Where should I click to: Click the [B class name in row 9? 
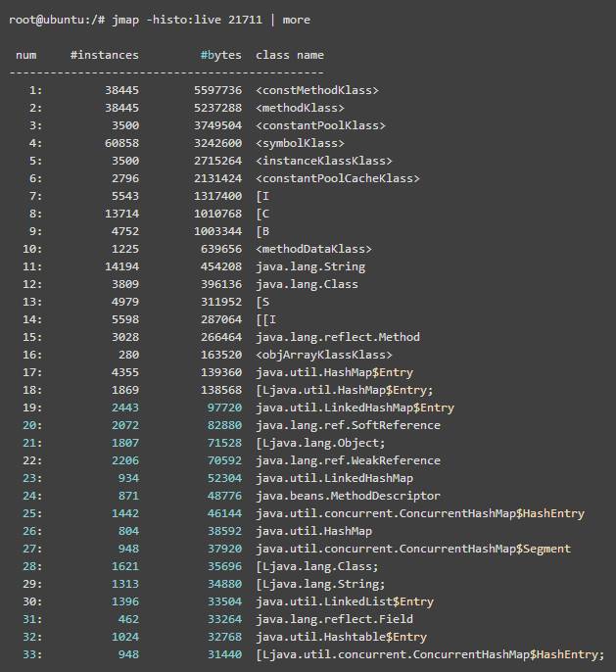(262, 231)
